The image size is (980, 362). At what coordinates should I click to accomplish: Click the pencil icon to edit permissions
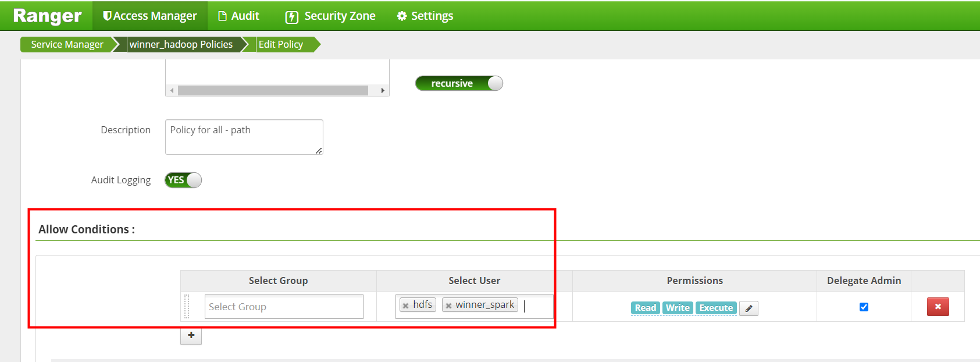[x=749, y=308]
